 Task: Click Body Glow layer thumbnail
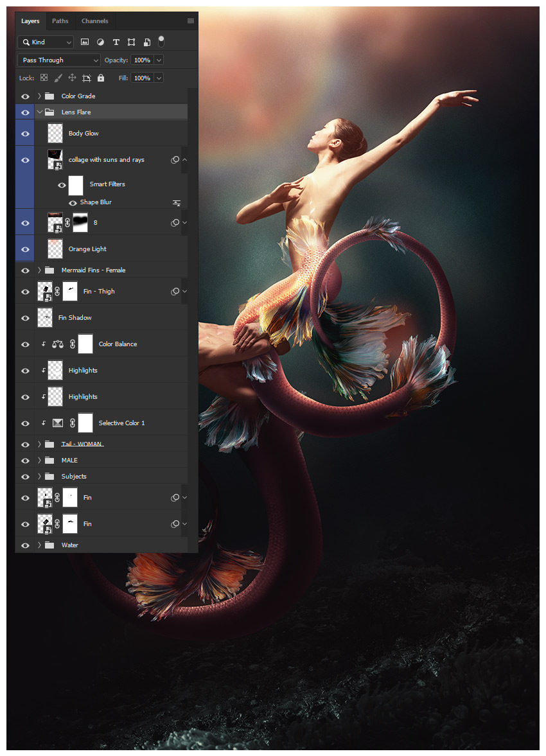[55, 133]
